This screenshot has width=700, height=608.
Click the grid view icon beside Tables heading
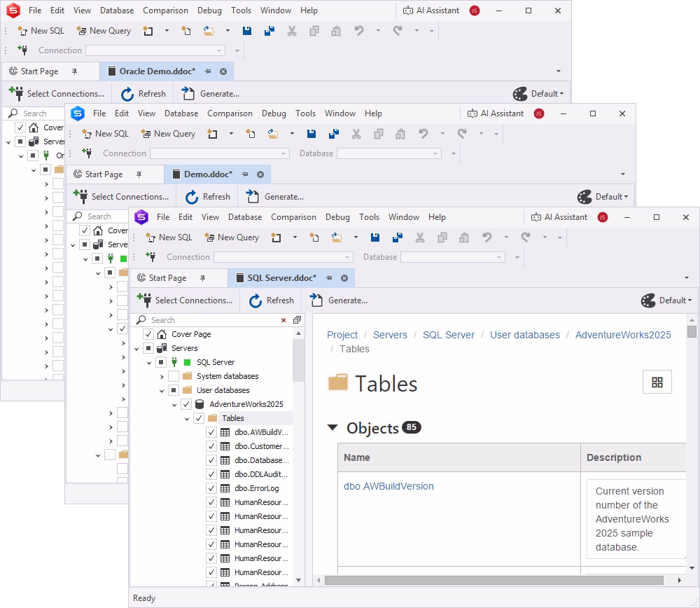[x=657, y=382]
